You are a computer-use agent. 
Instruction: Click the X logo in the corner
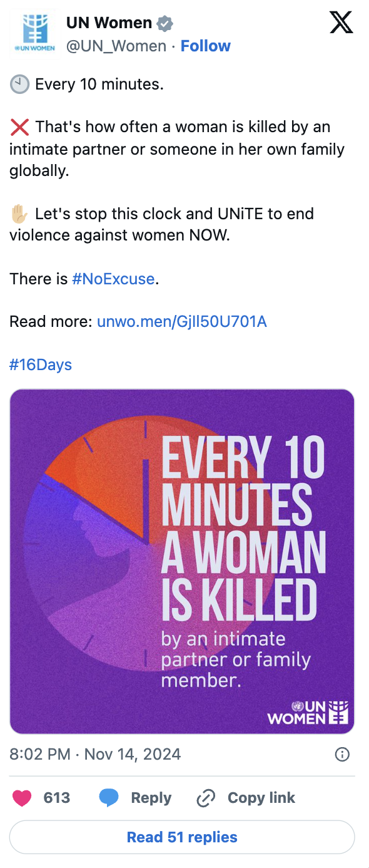point(341,22)
